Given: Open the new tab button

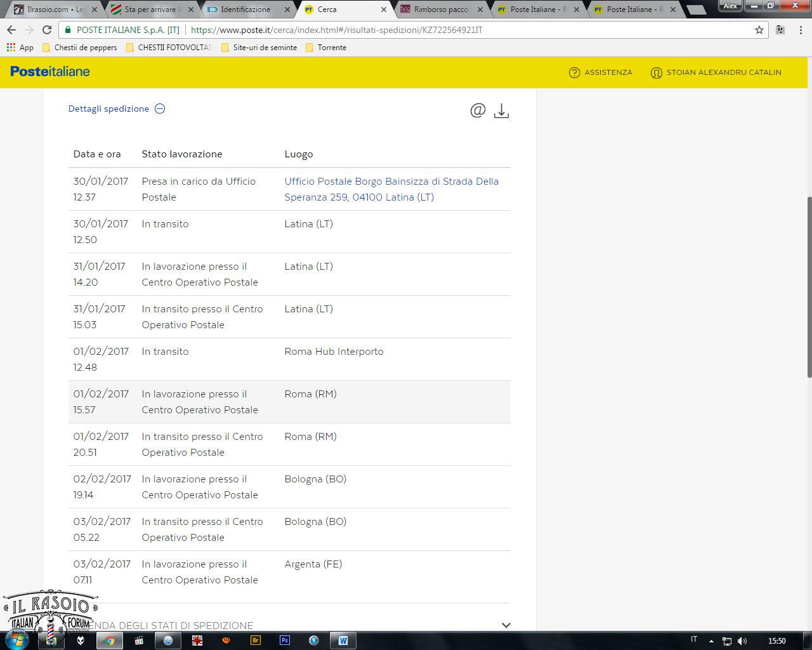Looking at the screenshot, I should click(697, 10).
